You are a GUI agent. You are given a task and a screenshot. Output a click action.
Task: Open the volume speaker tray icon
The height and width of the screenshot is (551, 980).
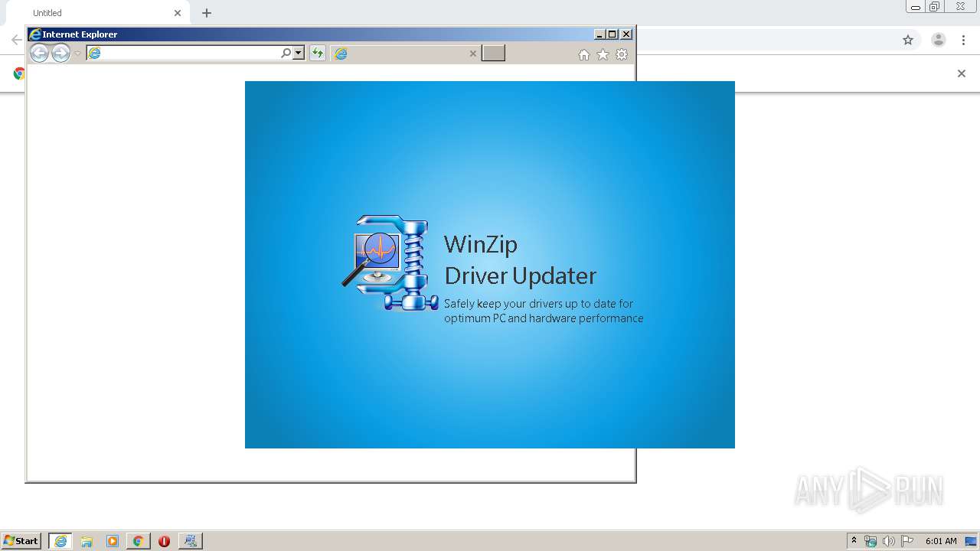pyautogui.click(x=889, y=541)
